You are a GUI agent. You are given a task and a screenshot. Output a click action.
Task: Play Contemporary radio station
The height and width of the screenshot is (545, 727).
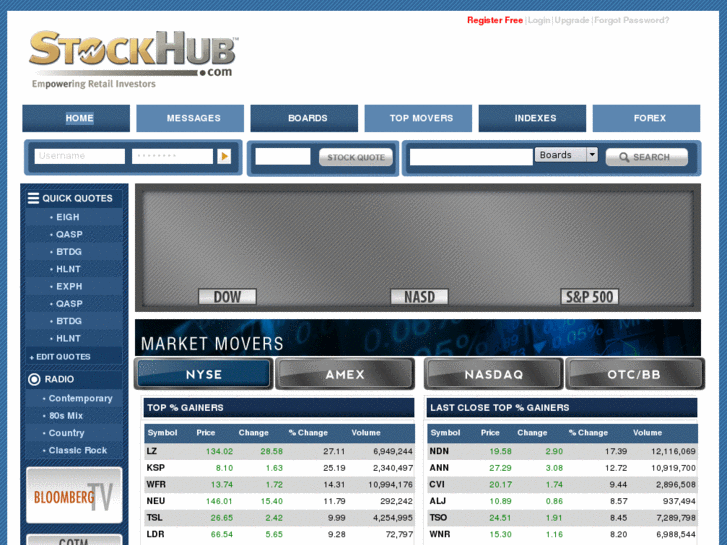point(81,398)
